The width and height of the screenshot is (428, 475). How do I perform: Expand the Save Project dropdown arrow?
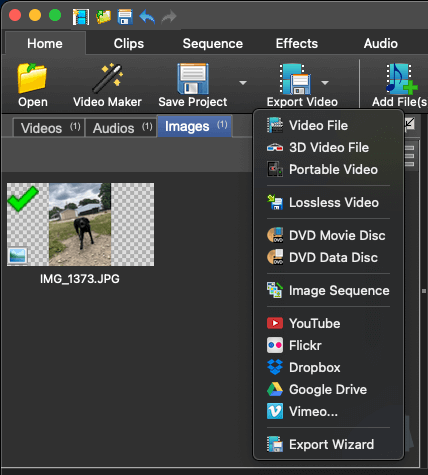pos(243,82)
